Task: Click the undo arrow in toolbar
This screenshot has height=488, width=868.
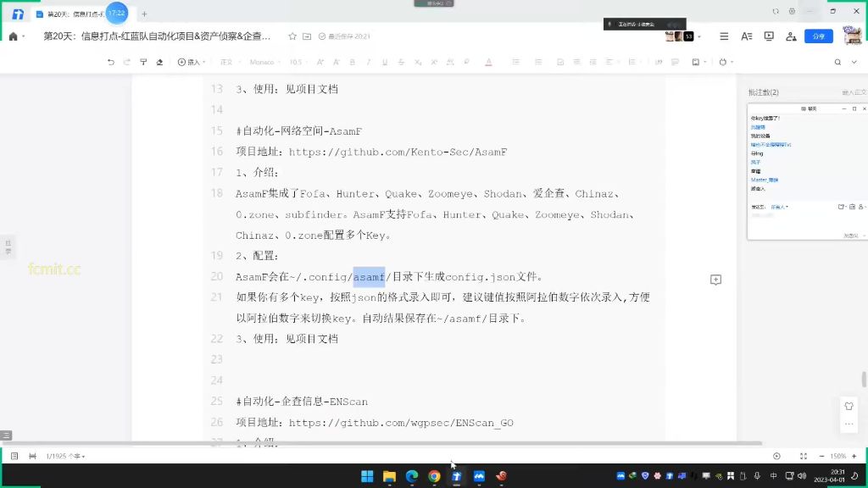Action: click(111, 62)
